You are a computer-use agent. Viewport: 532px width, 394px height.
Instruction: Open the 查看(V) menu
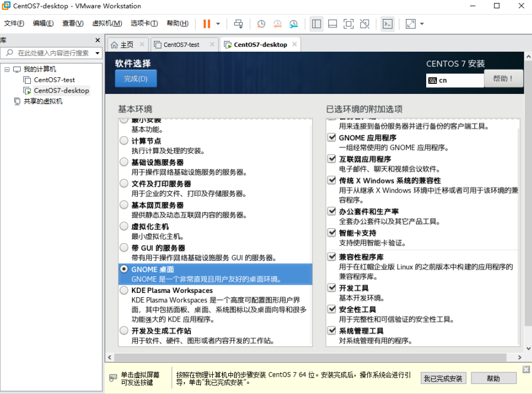coord(73,23)
